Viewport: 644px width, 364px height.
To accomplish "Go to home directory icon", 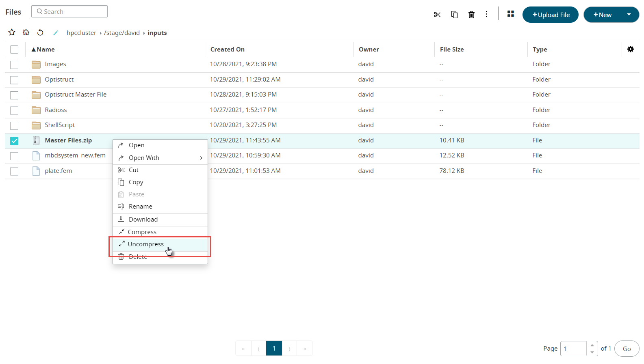I will [x=26, y=32].
